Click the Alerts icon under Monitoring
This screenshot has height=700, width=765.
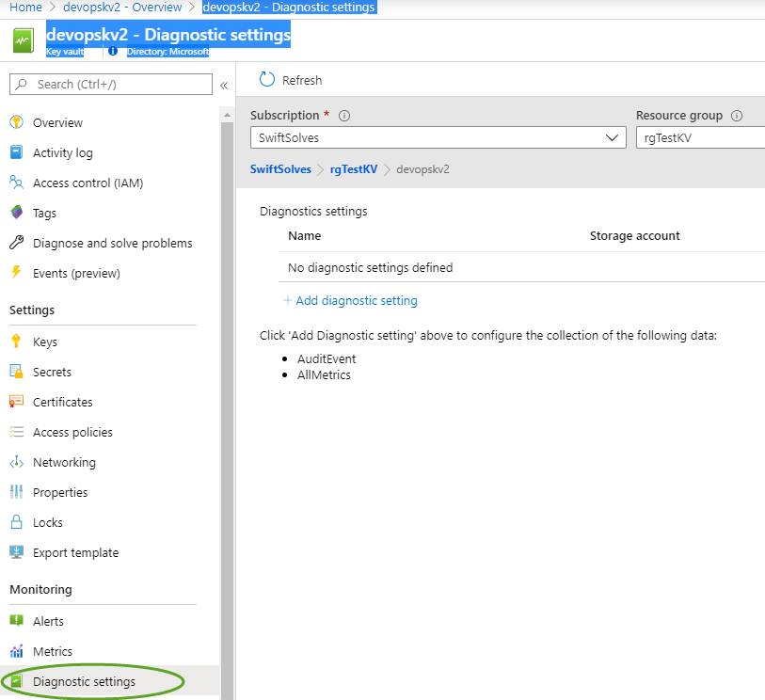coord(17,620)
